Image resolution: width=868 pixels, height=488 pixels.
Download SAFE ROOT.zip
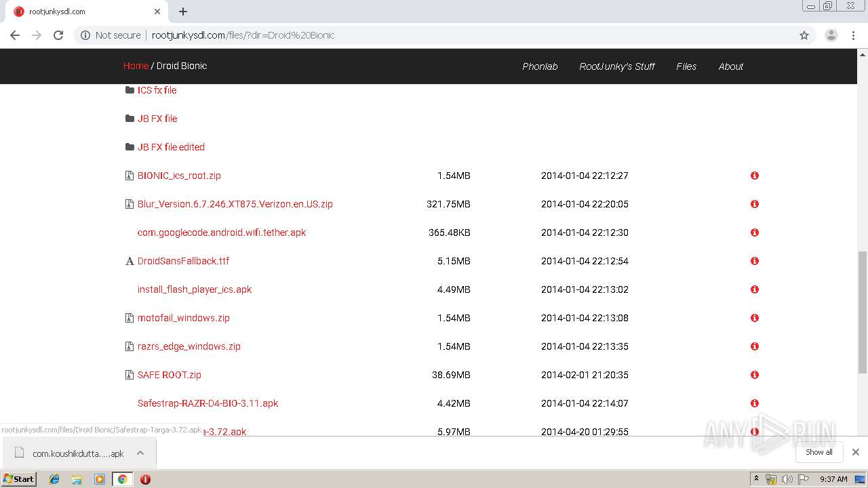coord(169,375)
